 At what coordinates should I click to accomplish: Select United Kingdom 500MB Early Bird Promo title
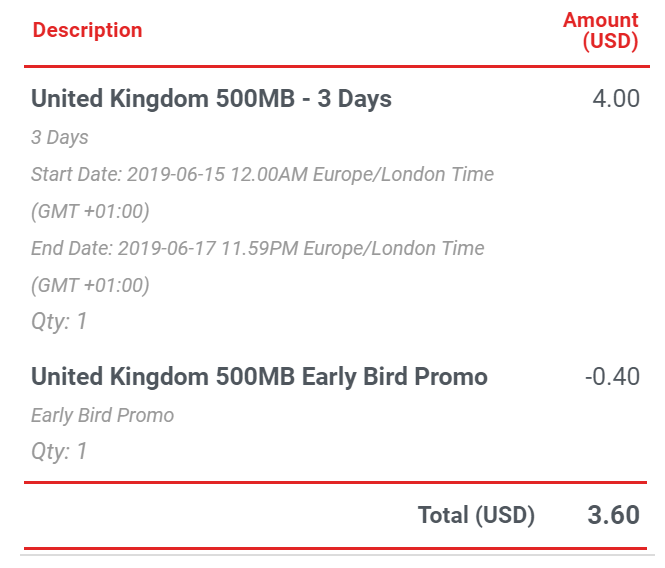click(259, 377)
